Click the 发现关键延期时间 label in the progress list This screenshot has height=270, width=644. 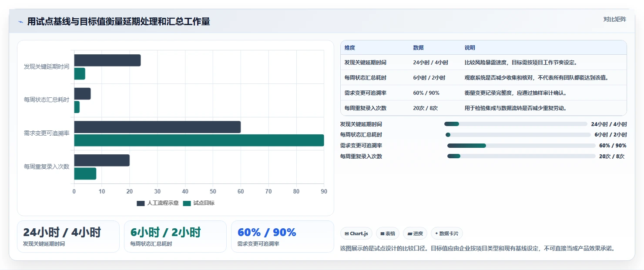(x=361, y=124)
